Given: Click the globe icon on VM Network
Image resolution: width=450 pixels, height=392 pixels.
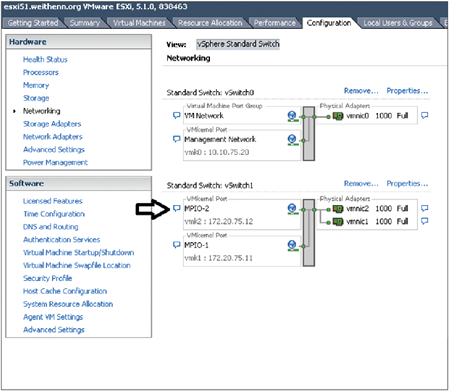Looking at the screenshot, I should pyautogui.click(x=292, y=116).
